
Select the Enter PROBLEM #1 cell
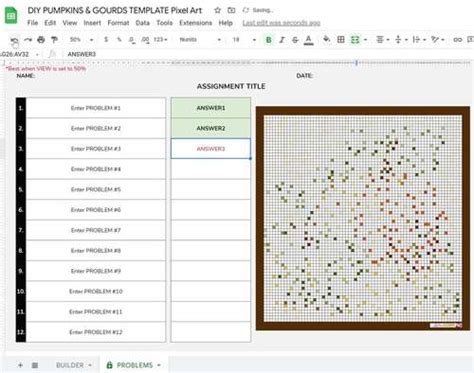tap(96, 108)
